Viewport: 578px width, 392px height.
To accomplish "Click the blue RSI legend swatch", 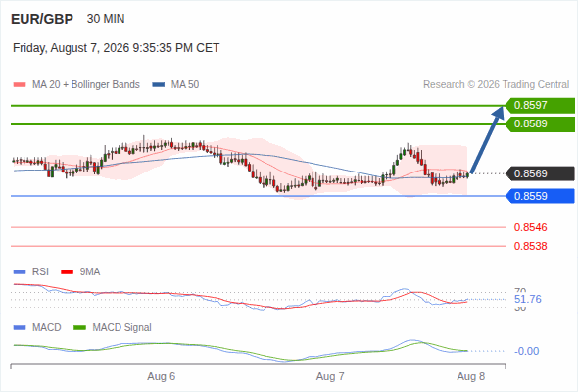I will 20,272.
